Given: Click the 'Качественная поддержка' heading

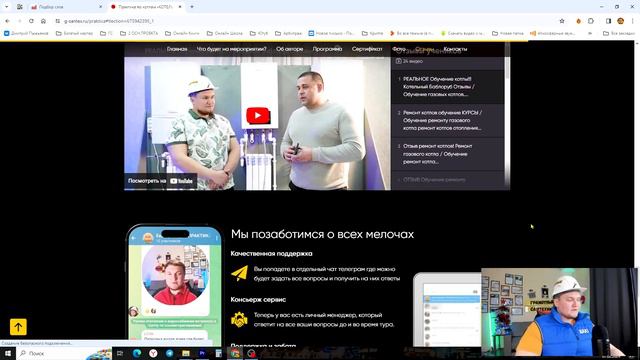Looking at the screenshot, I should pos(271,253).
